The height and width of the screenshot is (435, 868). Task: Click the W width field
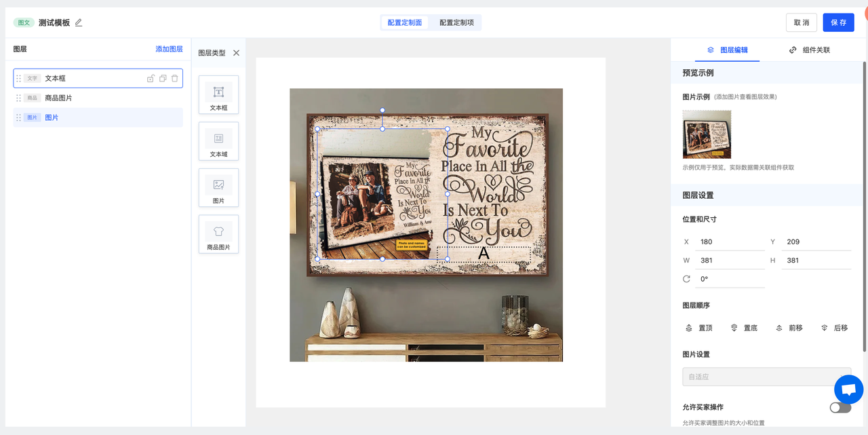point(731,260)
